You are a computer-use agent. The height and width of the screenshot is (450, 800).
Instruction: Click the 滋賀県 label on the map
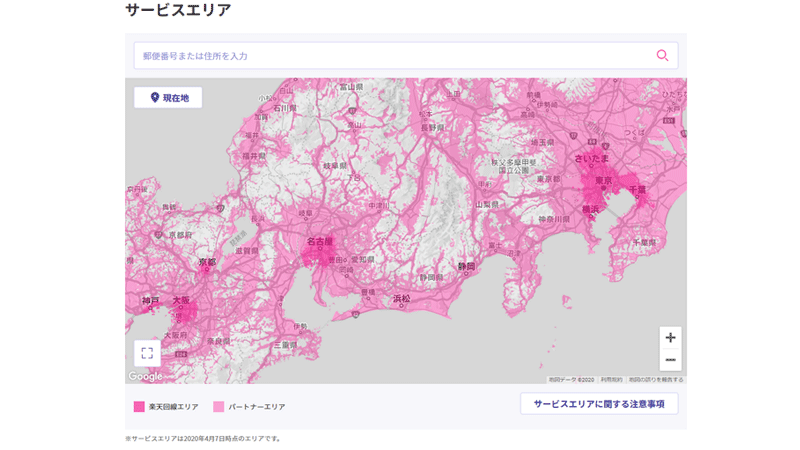[246, 251]
